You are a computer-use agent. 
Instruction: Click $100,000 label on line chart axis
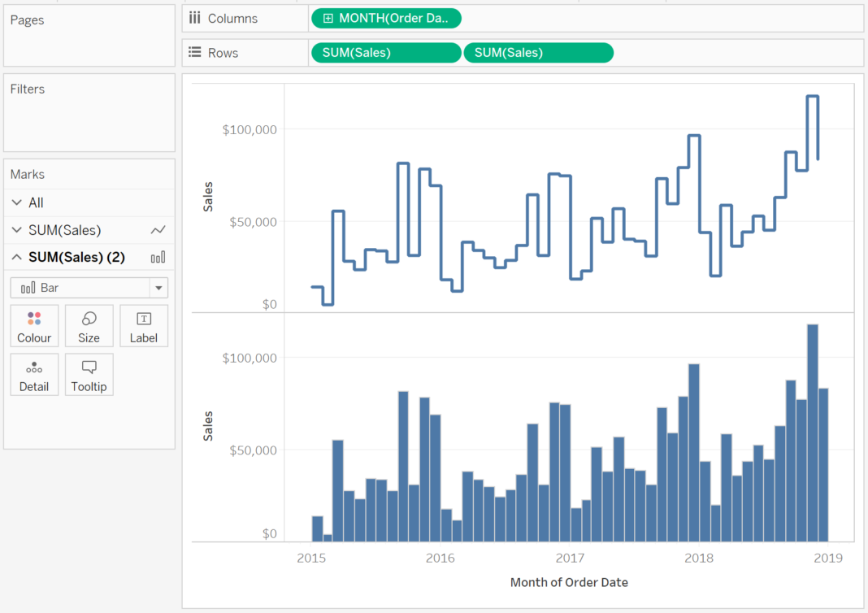(x=250, y=129)
